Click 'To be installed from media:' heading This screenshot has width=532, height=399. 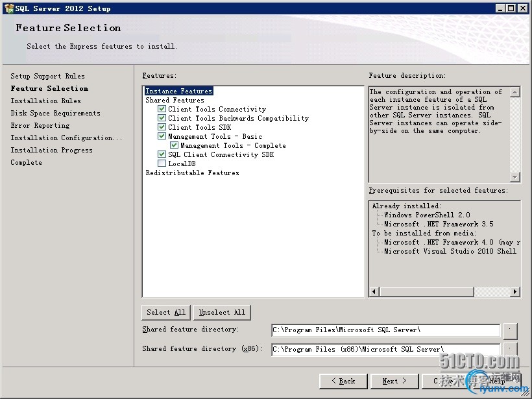pyautogui.click(x=424, y=233)
